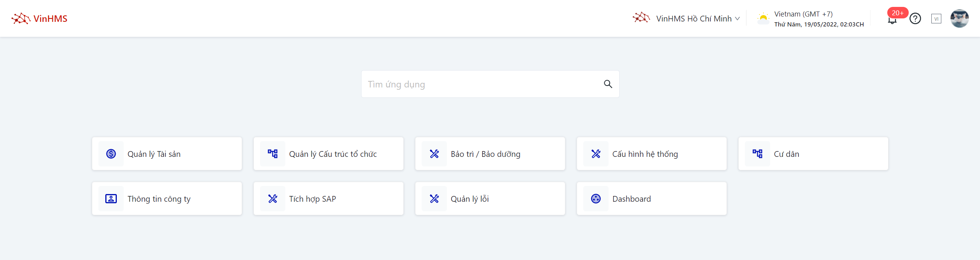Image resolution: width=980 pixels, height=260 pixels.
Task: Click the VinHMS logo in header
Action: [x=39, y=18]
